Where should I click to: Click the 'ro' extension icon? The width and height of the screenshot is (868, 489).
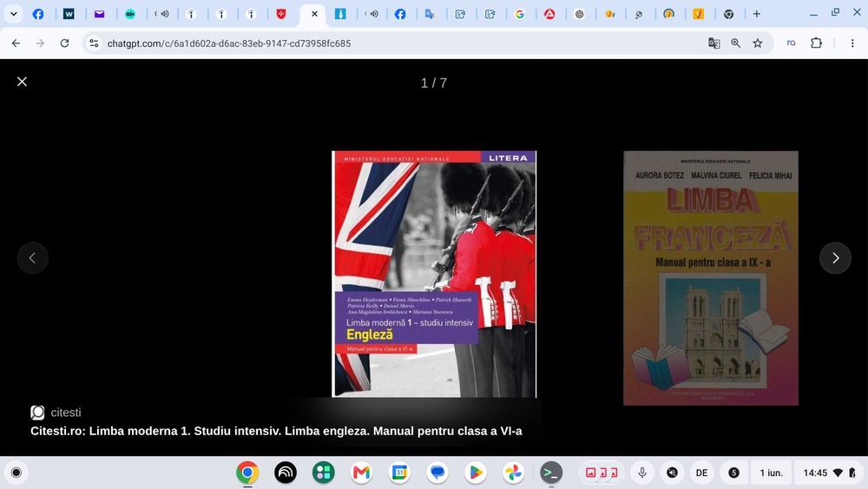791,43
